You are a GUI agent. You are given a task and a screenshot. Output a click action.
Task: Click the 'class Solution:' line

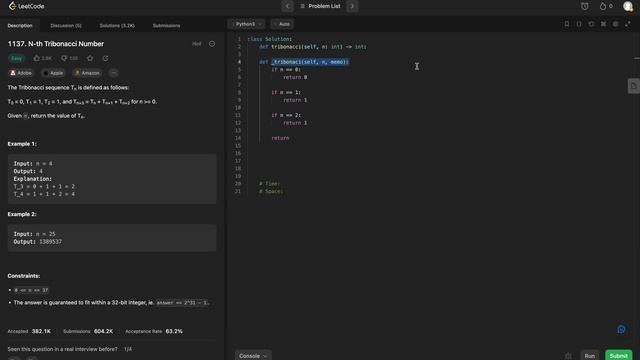coord(269,39)
